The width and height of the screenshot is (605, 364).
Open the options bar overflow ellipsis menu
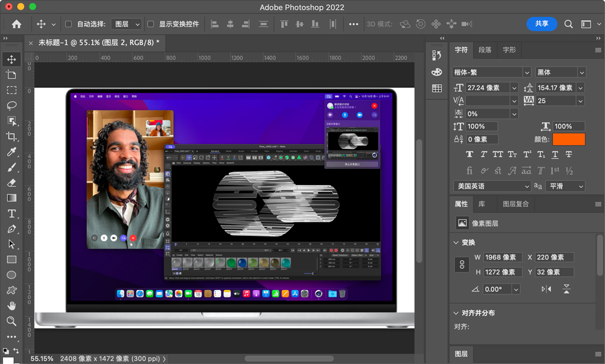tap(354, 24)
